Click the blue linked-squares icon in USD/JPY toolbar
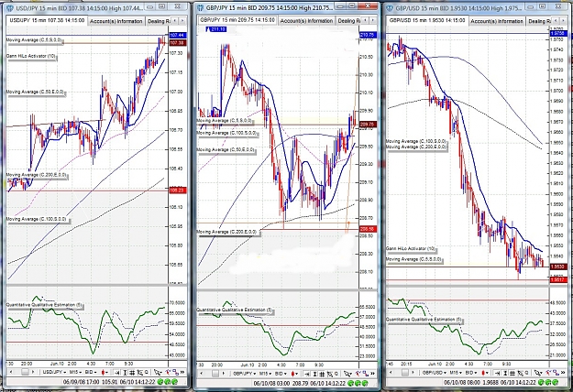Viewport: 573px width, 392px height. pyautogui.click(x=176, y=372)
